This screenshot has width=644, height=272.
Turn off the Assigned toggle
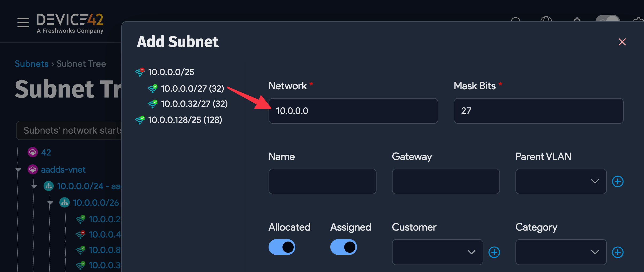343,247
